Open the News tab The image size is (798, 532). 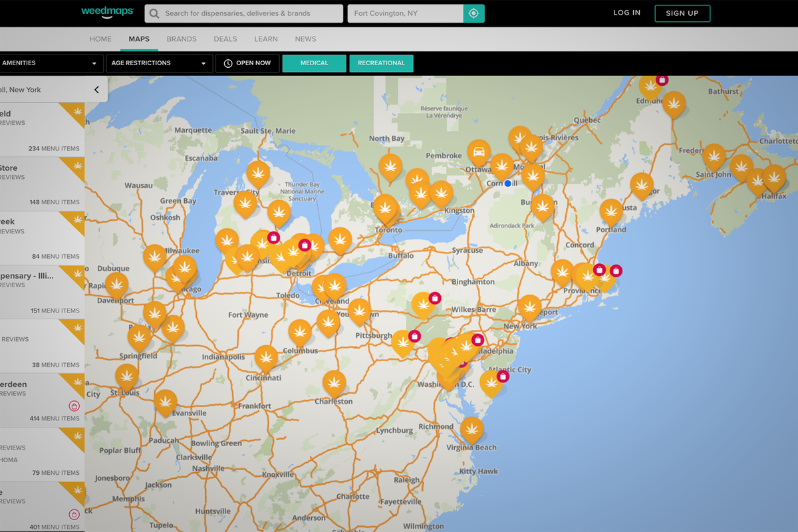[306, 39]
